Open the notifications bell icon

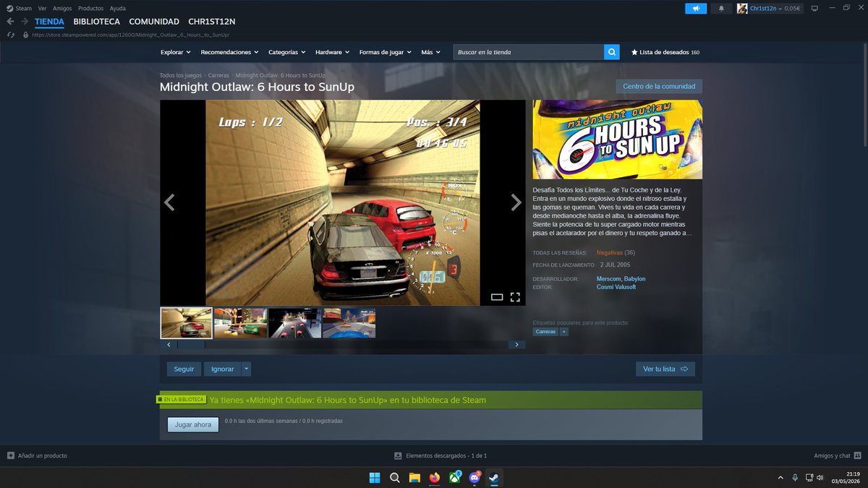click(x=721, y=9)
